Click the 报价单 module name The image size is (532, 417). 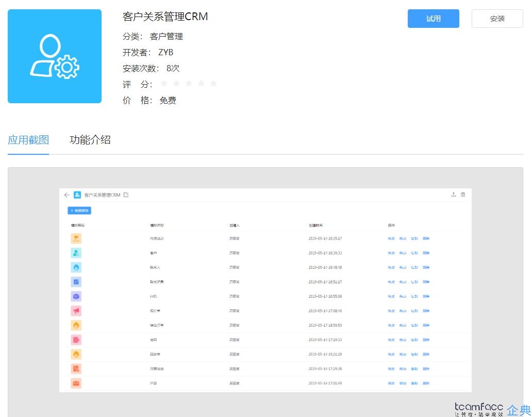[x=155, y=311]
